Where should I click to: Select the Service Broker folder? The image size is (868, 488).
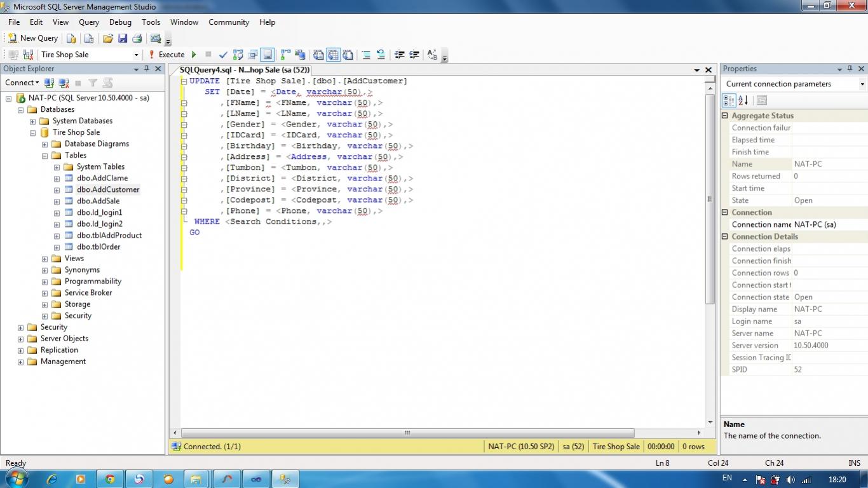click(88, 293)
